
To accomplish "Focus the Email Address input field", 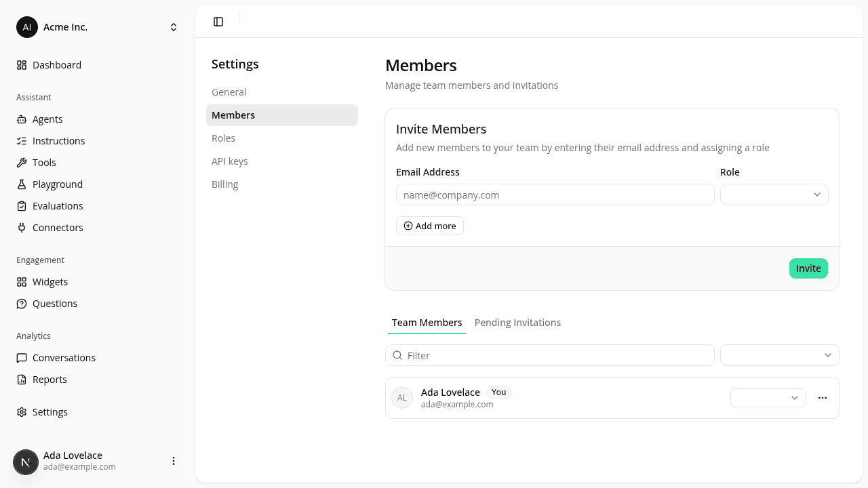I will (555, 195).
